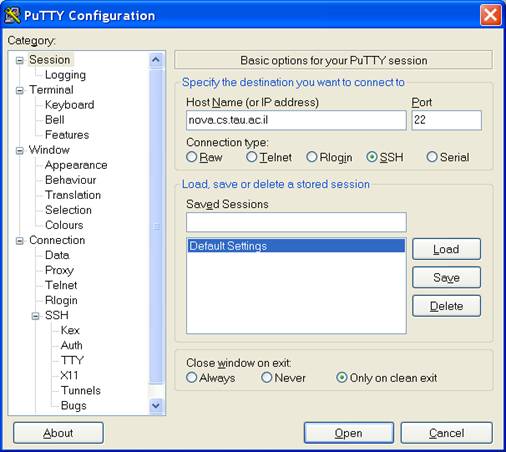Viewport: 506px width, 452px height.
Task: Open the Proxy category
Action: (59, 270)
